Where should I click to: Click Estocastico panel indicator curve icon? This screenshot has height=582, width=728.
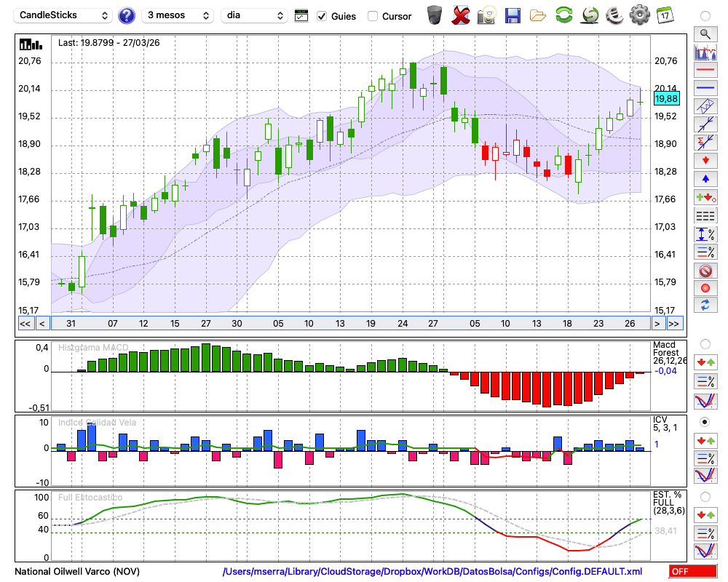705,551
